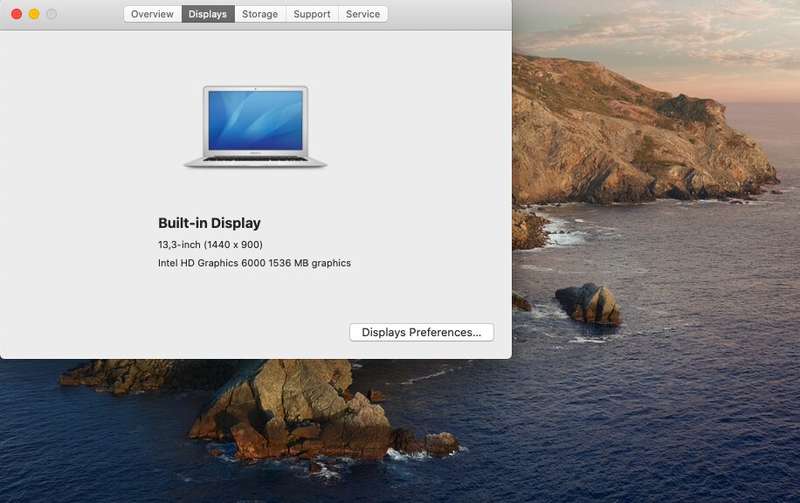
Task: Open the Storage tab
Action: [x=260, y=14]
